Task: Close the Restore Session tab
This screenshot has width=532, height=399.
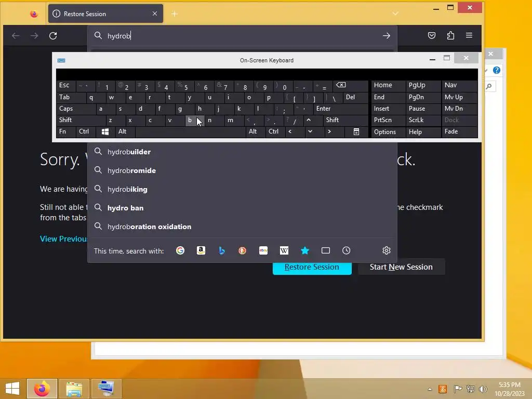Action: (155, 14)
